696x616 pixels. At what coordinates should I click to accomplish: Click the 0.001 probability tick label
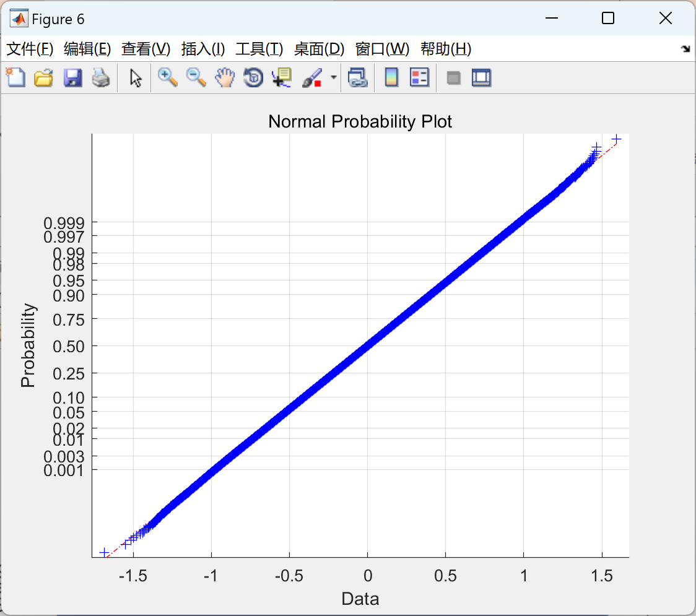pyautogui.click(x=64, y=471)
